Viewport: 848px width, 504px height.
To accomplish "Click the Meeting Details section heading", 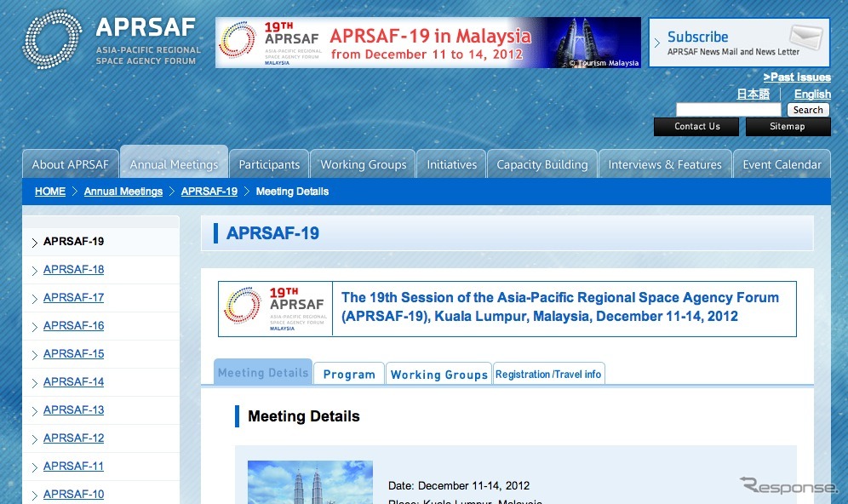I will click(x=304, y=416).
